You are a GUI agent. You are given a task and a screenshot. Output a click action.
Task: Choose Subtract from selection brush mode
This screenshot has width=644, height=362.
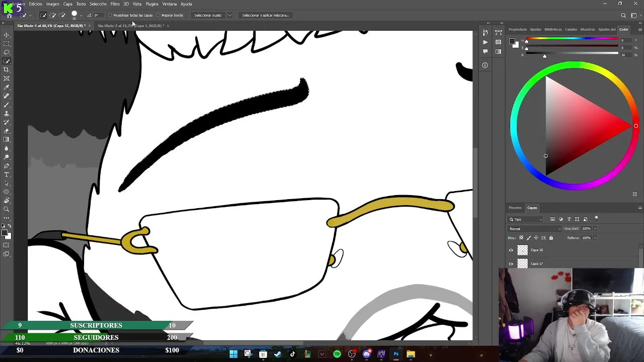click(62, 15)
